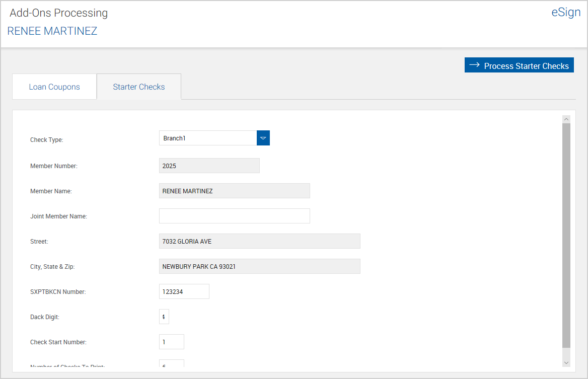Screen dimensions: 588x379
Task: Focus the SXPTBKCN Number input
Action: tap(184, 291)
